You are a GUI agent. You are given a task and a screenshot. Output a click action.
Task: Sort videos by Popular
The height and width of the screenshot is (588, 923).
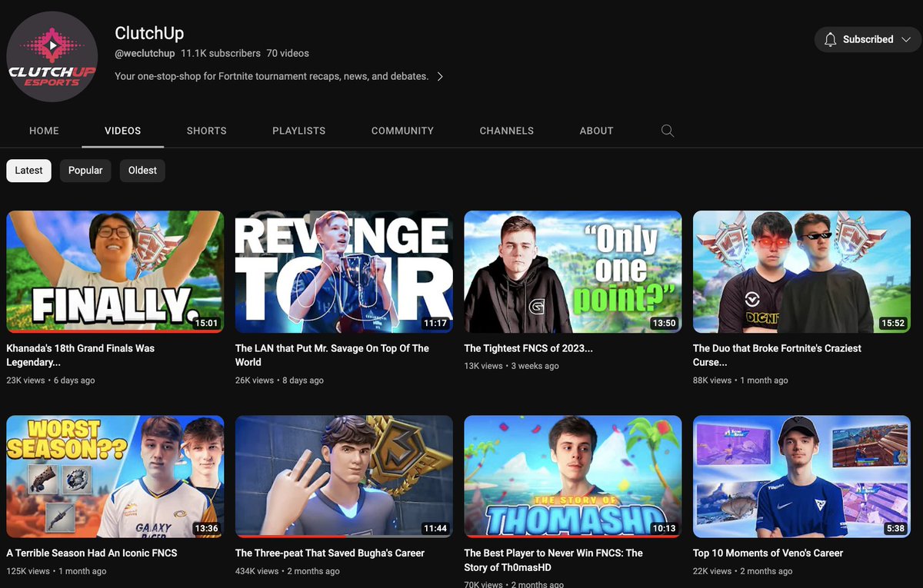coord(85,170)
